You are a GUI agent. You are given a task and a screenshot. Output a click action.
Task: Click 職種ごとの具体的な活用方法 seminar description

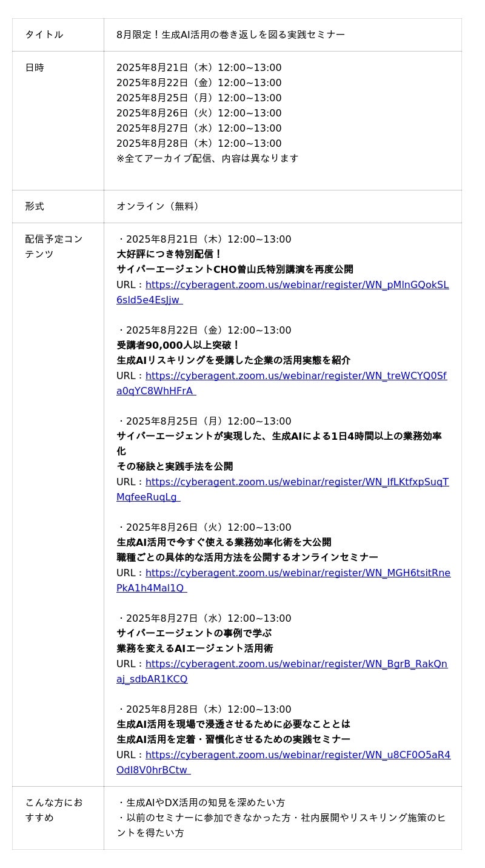[247, 557]
